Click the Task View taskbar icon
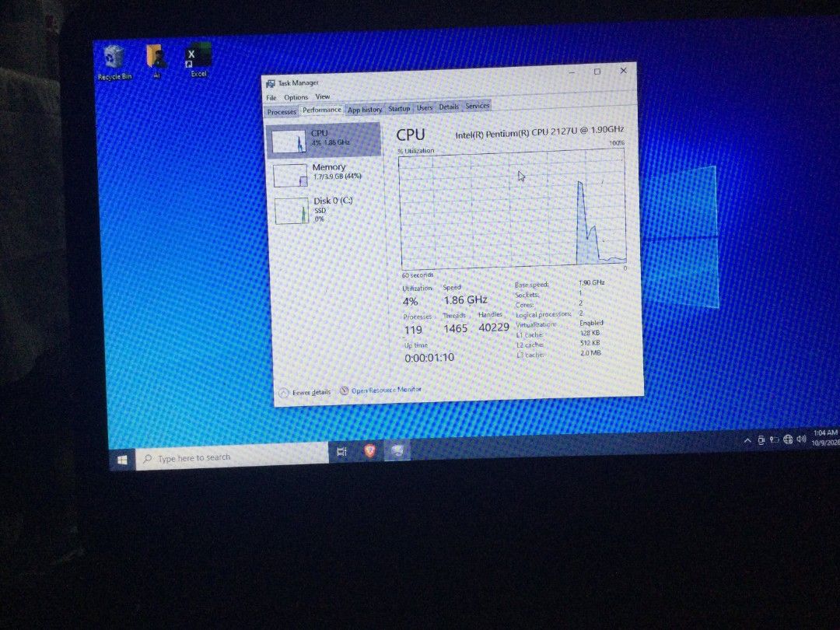This screenshot has width=840, height=630. click(341, 452)
